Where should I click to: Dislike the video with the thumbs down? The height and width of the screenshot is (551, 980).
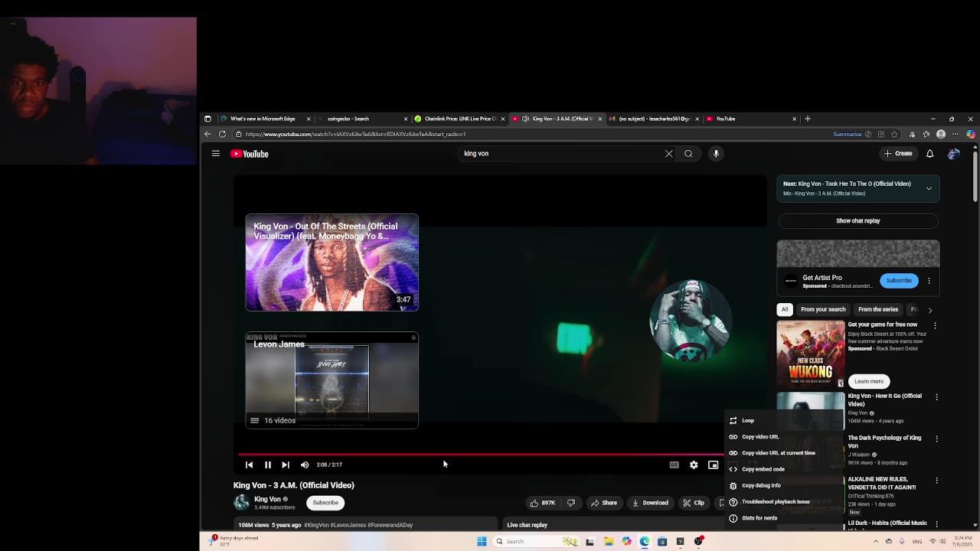pos(570,503)
